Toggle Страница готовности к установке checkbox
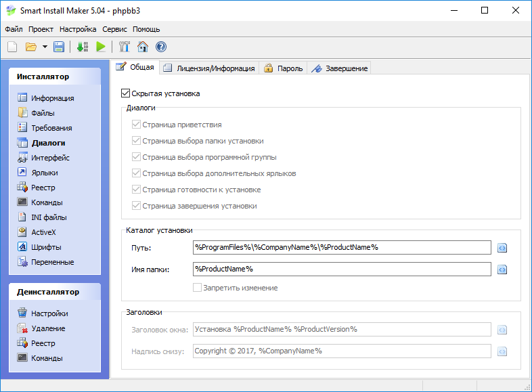 pyautogui.click(x=136, y=190)
